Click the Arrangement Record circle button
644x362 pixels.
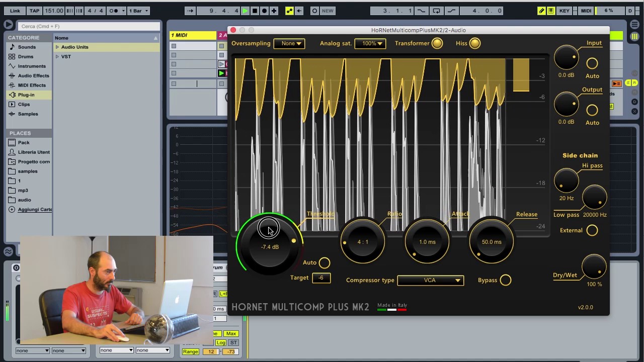point(264,11)
